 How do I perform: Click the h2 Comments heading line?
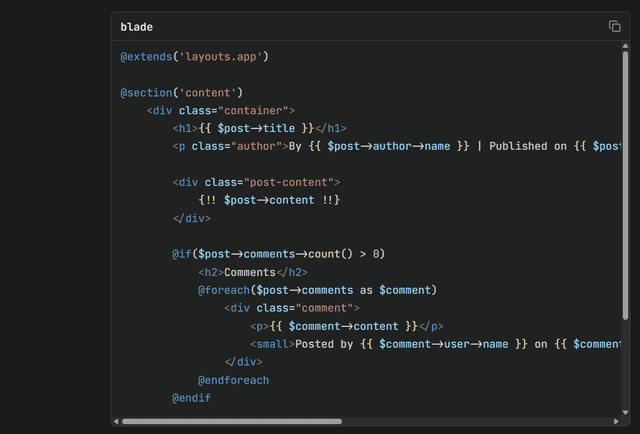pos(252,272)
